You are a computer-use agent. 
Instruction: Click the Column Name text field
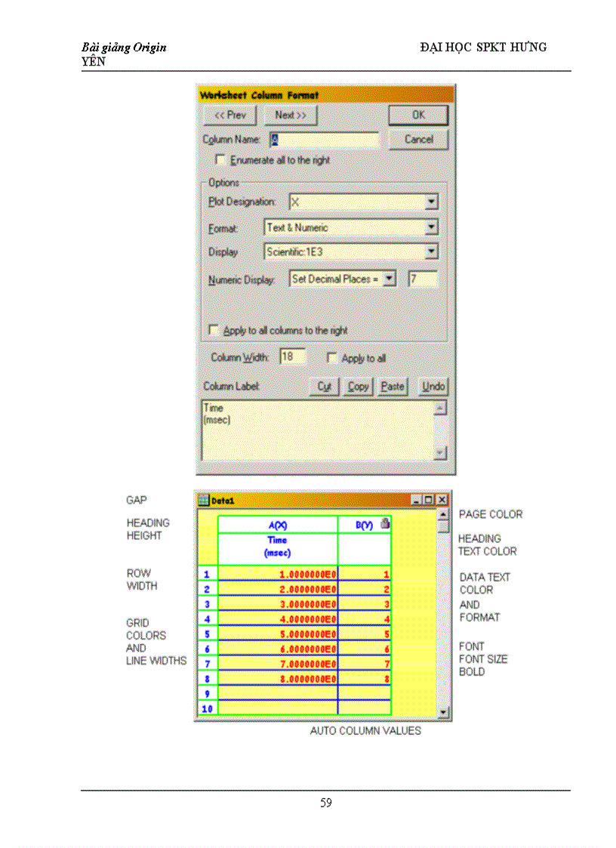(x=325, y=140)
